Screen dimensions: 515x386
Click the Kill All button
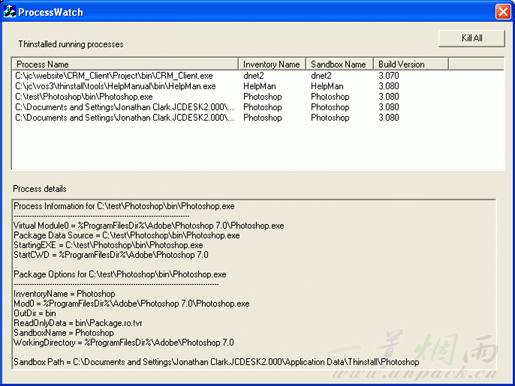pyautogui.click(x=471, y=38)
